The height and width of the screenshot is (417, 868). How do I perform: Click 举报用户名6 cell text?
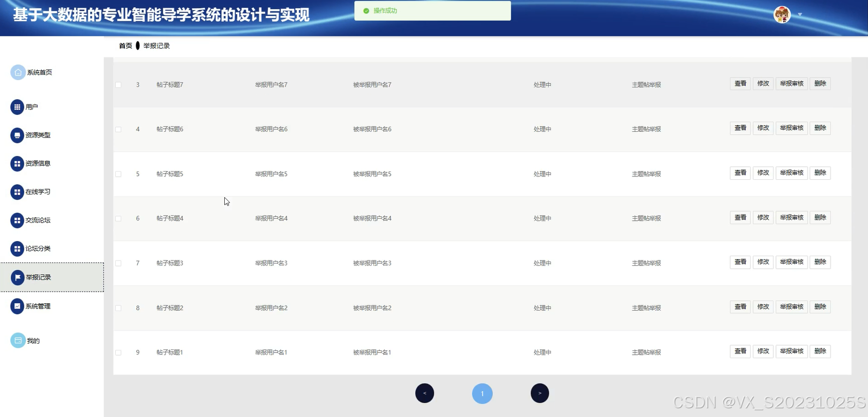271,129
